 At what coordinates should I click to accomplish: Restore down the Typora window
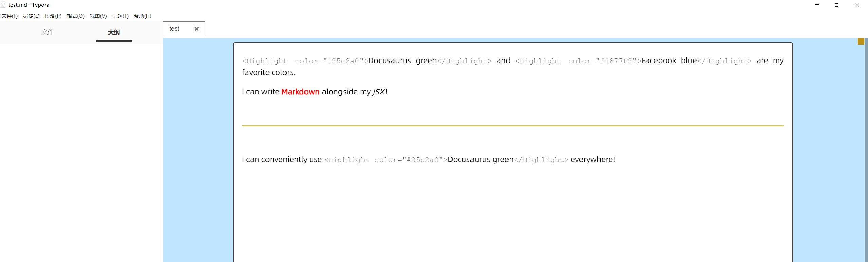[x=837, y=5]
